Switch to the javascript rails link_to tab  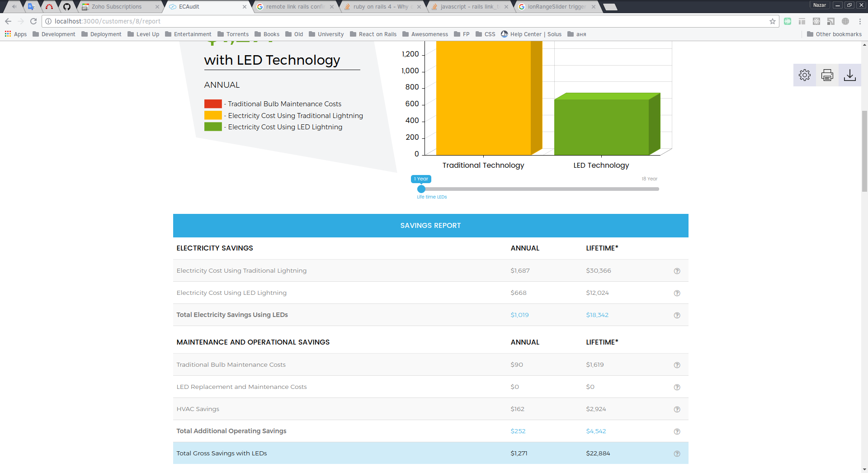[469, 7]
